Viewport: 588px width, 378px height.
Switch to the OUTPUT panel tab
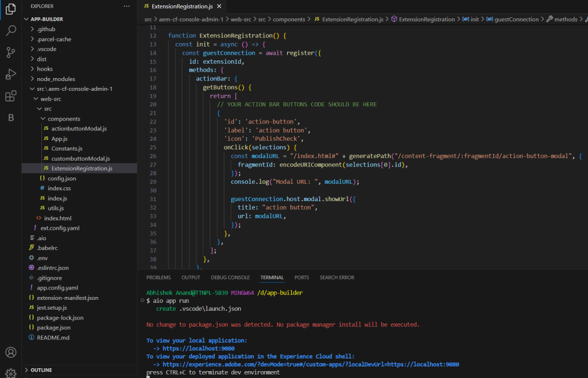(191, 277)
